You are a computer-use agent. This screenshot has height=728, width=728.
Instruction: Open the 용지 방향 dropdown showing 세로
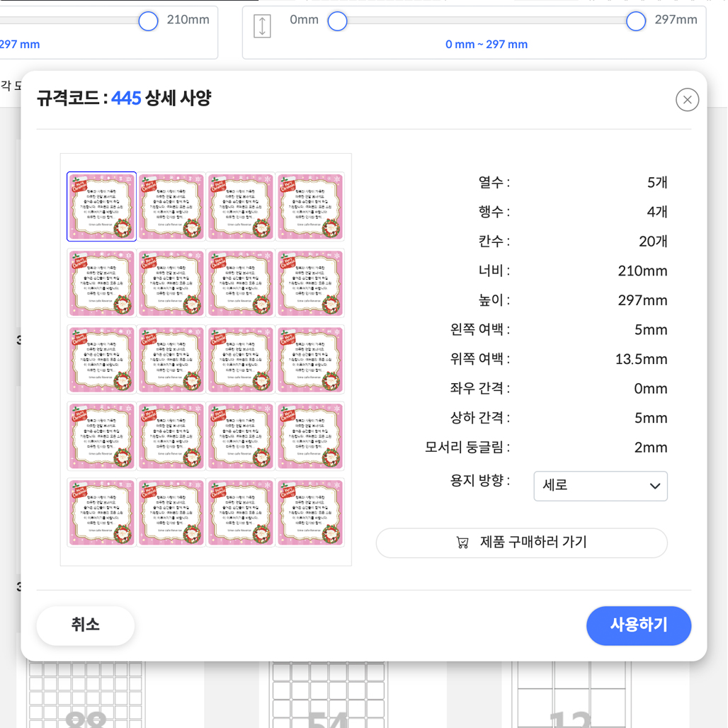point(601,486)
